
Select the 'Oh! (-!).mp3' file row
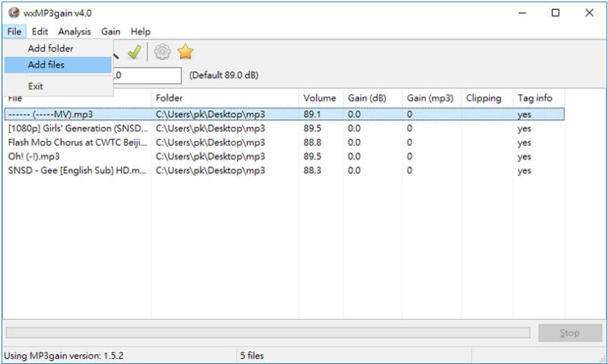pos(284,157)
